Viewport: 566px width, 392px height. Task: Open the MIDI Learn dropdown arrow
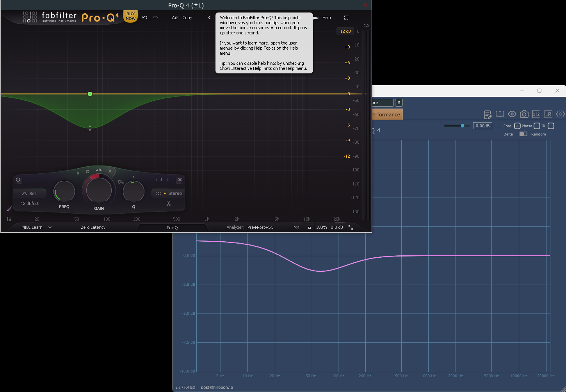click(x=50, y=227)
